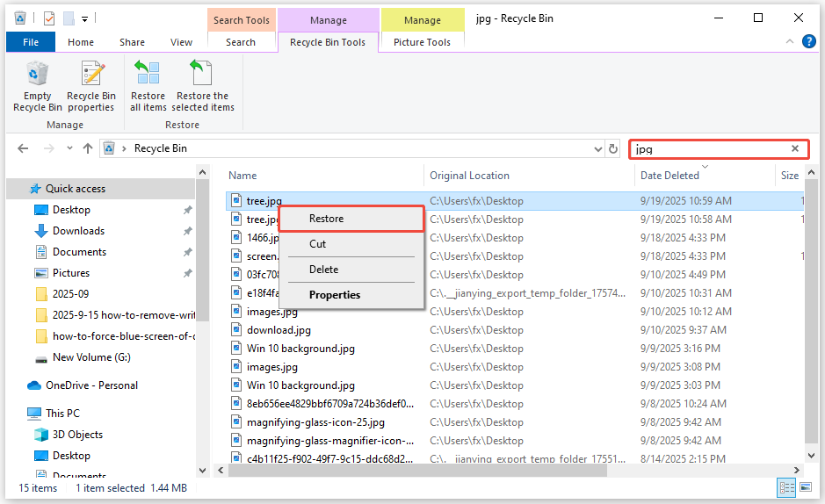Click the Help question mark icon
The image size is (825, 504).
808,41
